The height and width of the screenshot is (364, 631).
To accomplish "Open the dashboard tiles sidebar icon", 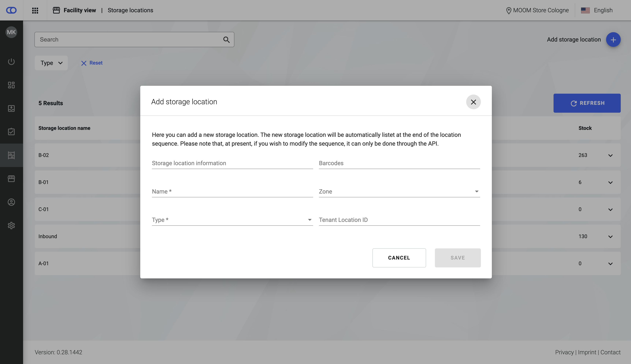I will tap(11, 85).
